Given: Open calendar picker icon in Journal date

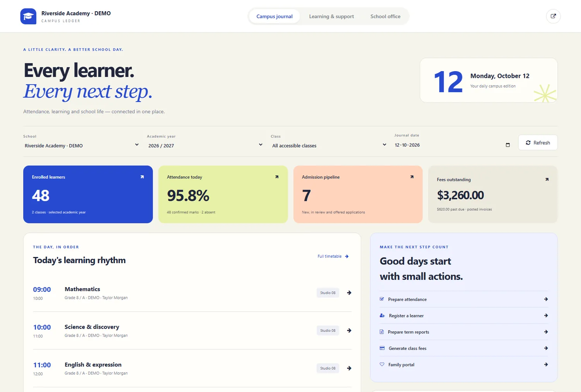Looking at the screenshot, I should [x=508, y=145].
